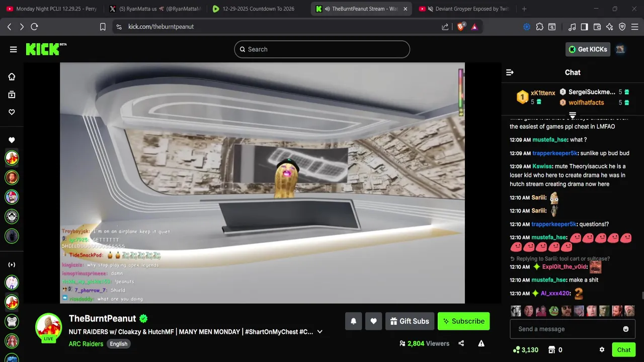Open Following heart outline icon in sidebar
This screenshot has width=644, height=362.
12,112
